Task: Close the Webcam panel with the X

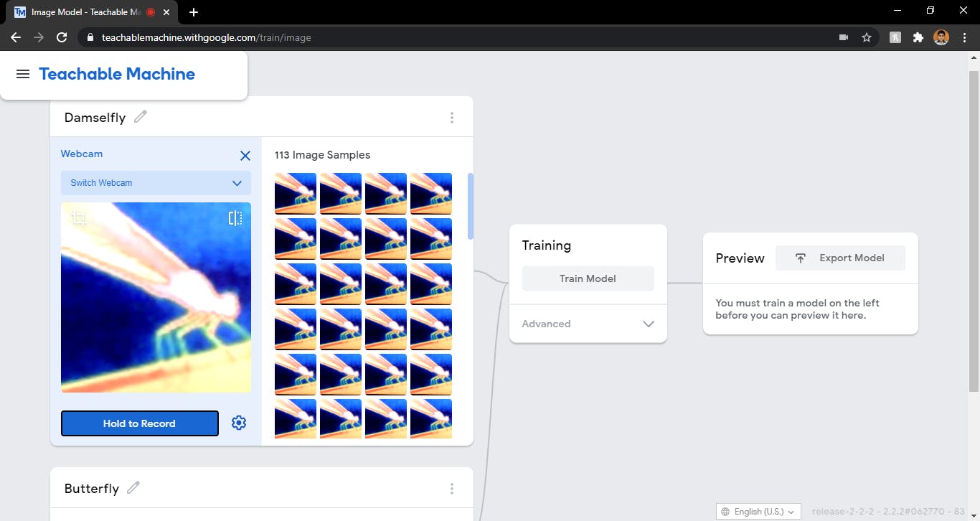Action: tap(245, 155)
